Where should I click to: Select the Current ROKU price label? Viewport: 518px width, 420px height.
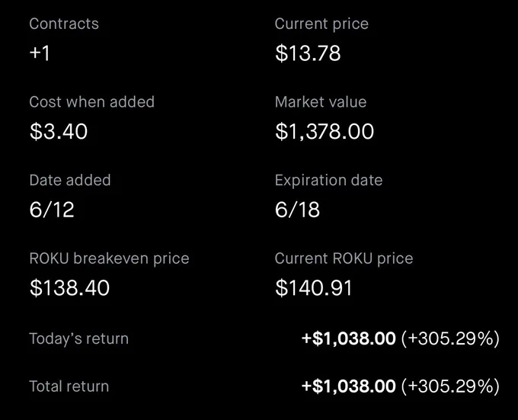tap(344, 258)
